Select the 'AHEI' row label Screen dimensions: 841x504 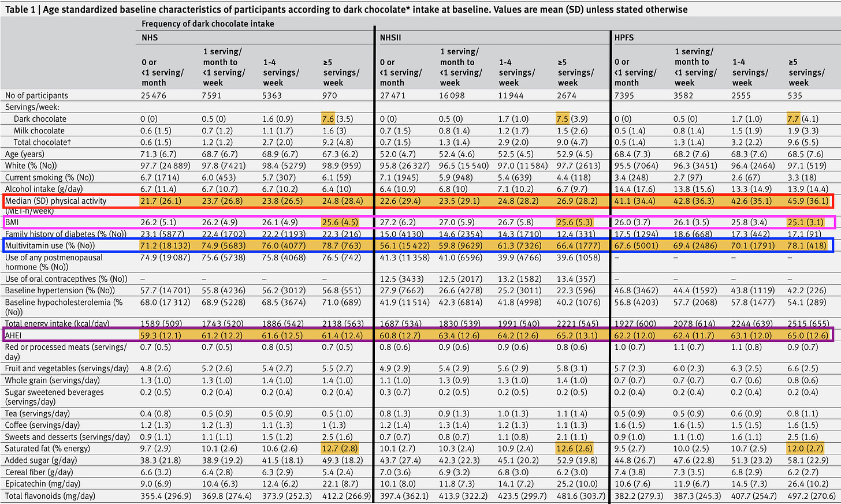[13, 335]
